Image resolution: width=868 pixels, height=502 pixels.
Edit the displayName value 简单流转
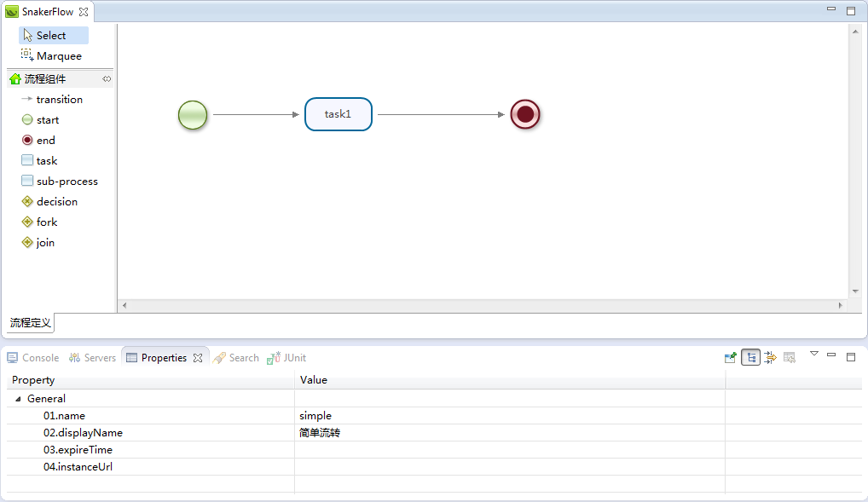click(x=509, y=433)
